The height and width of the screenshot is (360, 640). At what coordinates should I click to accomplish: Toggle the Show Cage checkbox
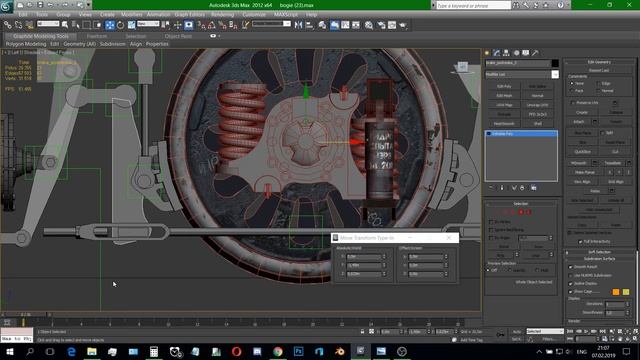570,291
